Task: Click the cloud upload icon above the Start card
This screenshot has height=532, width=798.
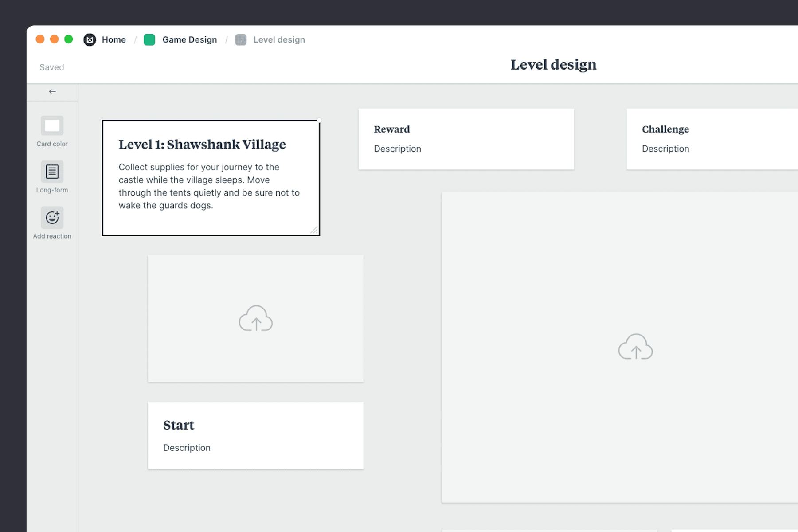Action: tap(255, 319)
